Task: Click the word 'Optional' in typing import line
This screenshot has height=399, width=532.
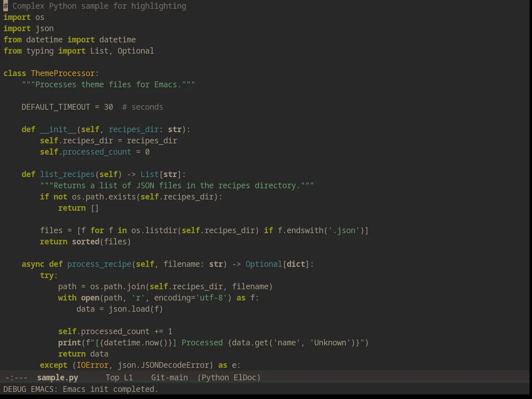Action: [135, 51]
